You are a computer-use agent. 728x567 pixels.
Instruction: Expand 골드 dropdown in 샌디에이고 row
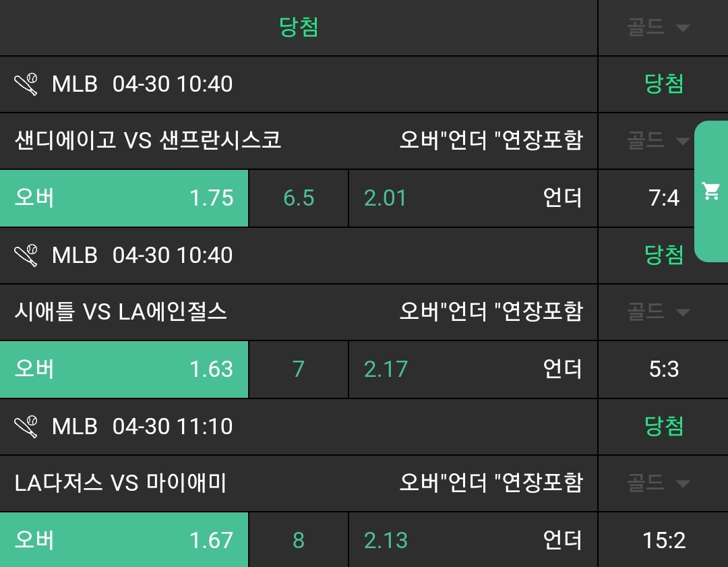click(x=659, y=141)
